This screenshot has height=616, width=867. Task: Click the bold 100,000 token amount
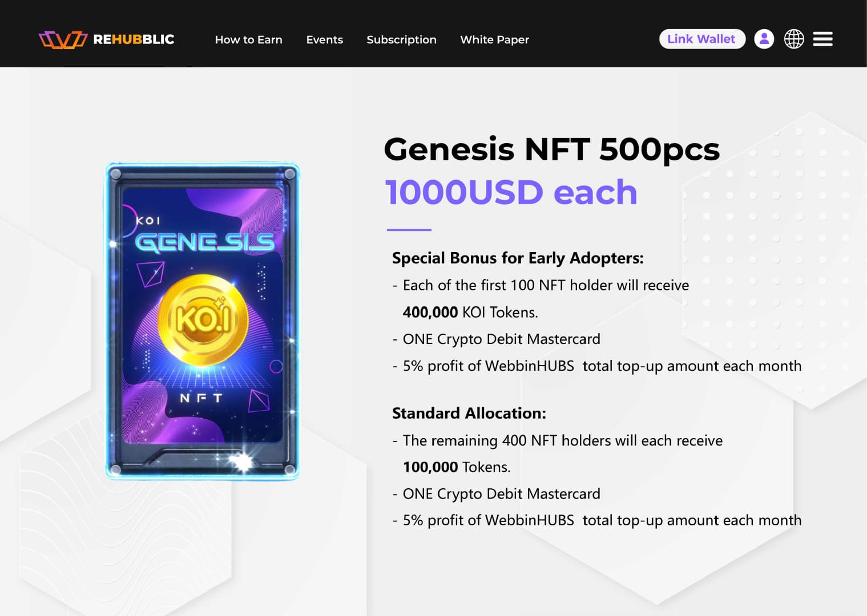point(430,467)
